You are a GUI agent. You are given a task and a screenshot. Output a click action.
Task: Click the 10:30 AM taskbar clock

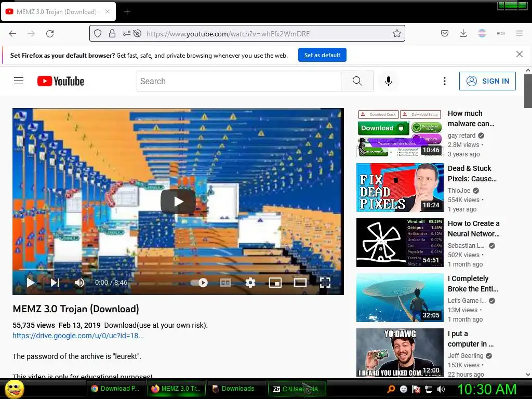487,389
